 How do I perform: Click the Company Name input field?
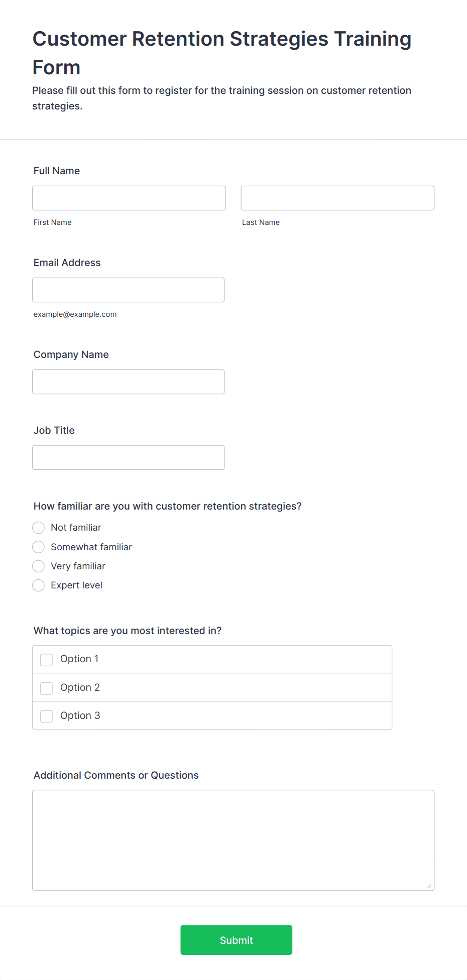129,382
